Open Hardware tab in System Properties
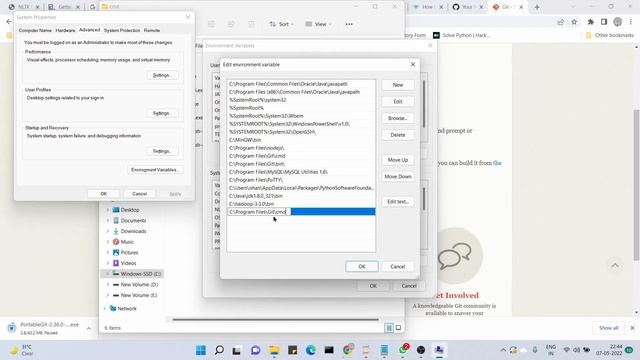Screen dimensions: 640x360 point(65,31)
